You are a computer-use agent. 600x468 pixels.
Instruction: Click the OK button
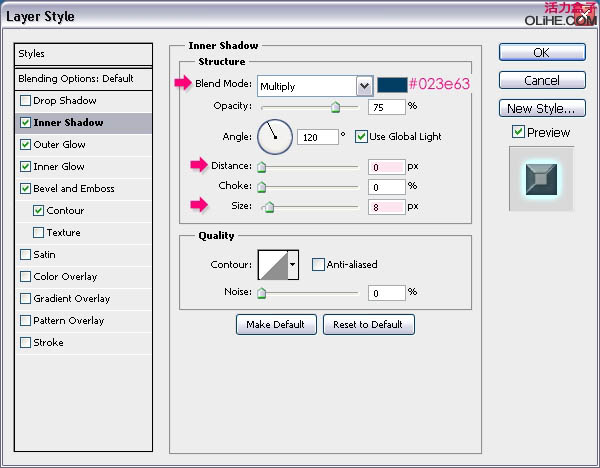pos(542,52)
